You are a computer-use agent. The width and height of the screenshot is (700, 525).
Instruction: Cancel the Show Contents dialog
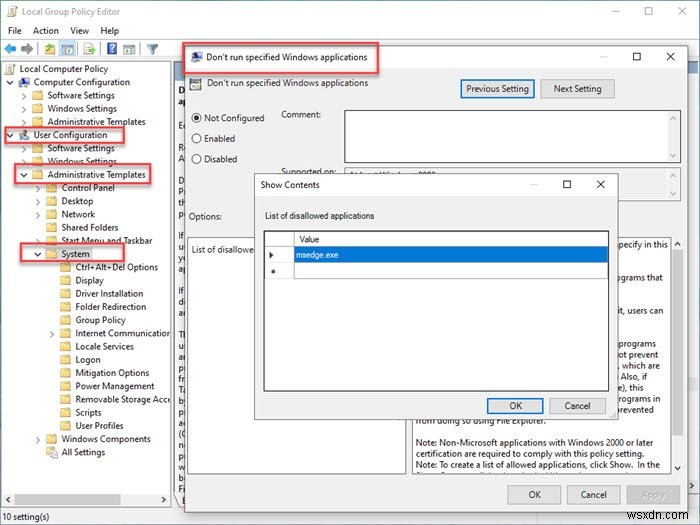[577, 406]
